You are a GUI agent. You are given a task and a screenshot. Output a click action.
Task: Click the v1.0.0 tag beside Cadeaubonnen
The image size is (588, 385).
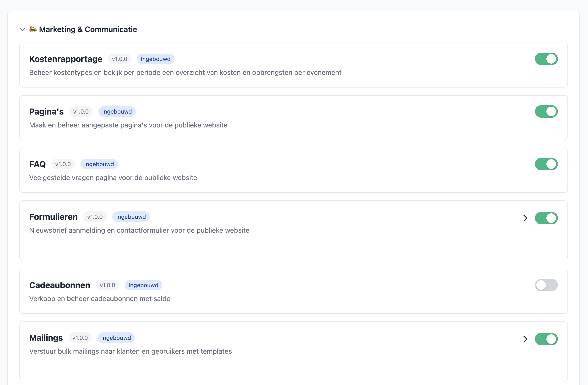(107, 286)
